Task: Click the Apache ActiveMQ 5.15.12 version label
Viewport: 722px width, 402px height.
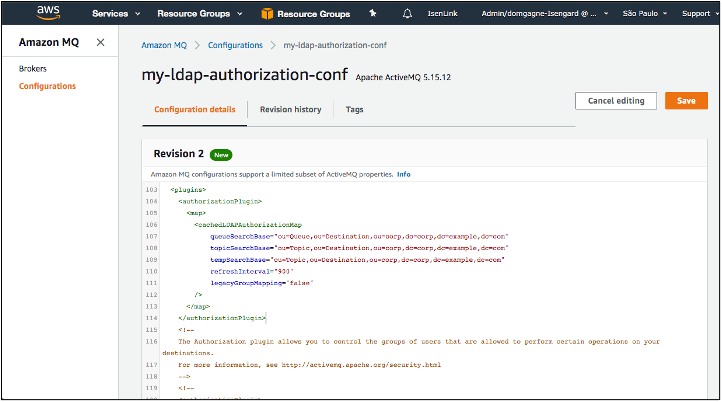Action: pyautogui.click(x=403, y=77)
